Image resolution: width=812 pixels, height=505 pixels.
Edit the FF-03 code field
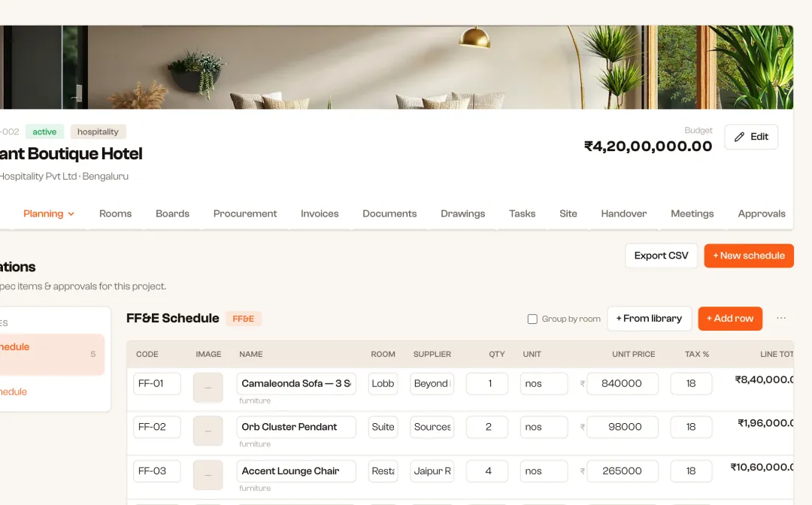[x=157, y=471]
